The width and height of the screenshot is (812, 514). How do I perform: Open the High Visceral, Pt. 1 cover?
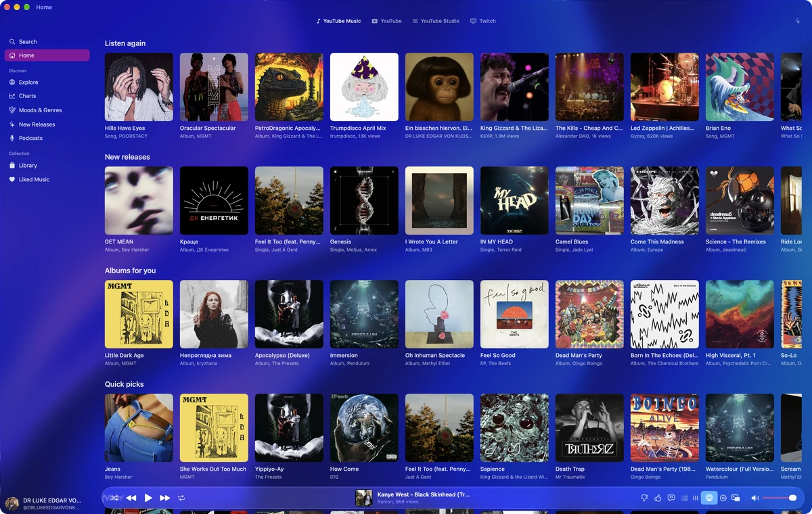740,314
